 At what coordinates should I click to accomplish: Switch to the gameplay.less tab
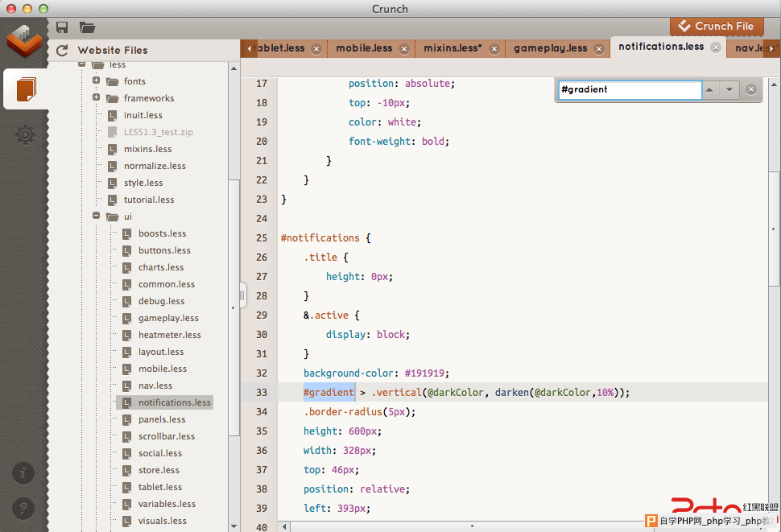[551, 48]
